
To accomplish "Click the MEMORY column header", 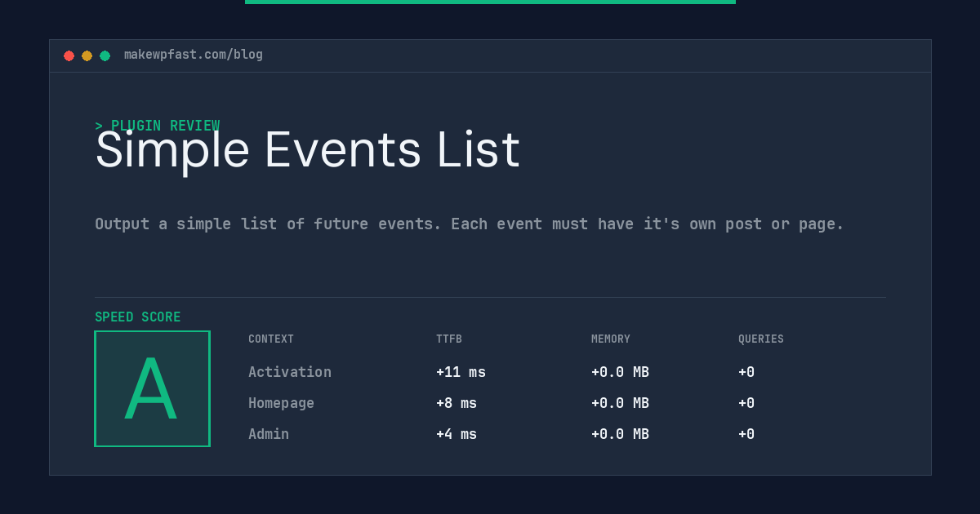I will [x=611, y=339].
